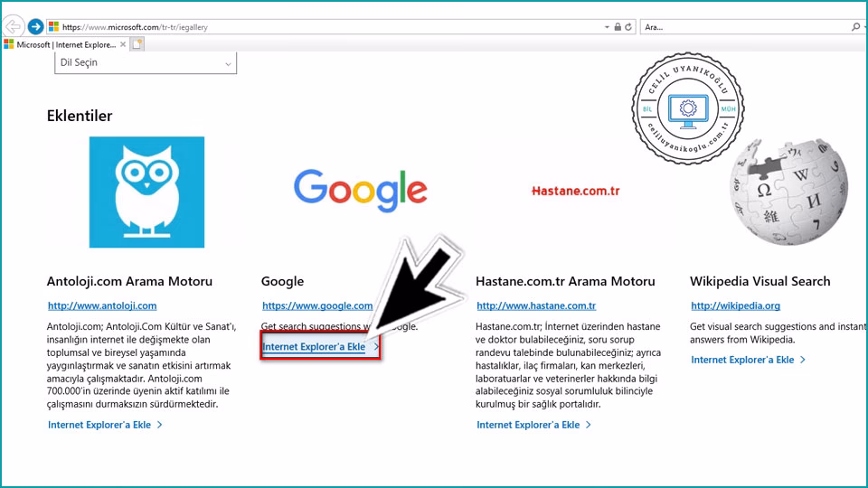The width and height of the screenshot is (868, 488).
Task: Click the Antoloji.com Arama Motoru title
Action: click(129, 281)
